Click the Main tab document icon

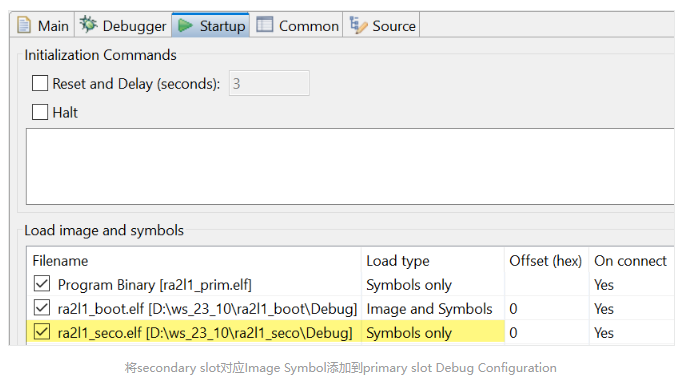24,25
